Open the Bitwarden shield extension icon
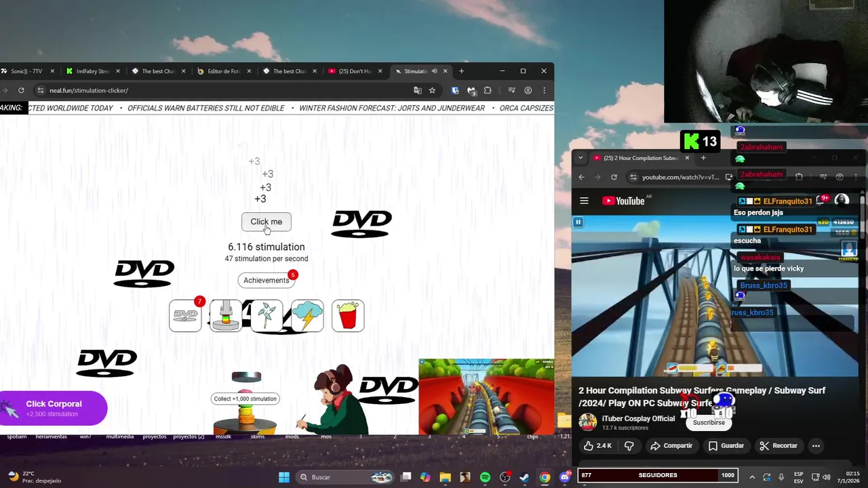Image resolution: width=868 pixels, height=488 pixels. click(455, 90)
